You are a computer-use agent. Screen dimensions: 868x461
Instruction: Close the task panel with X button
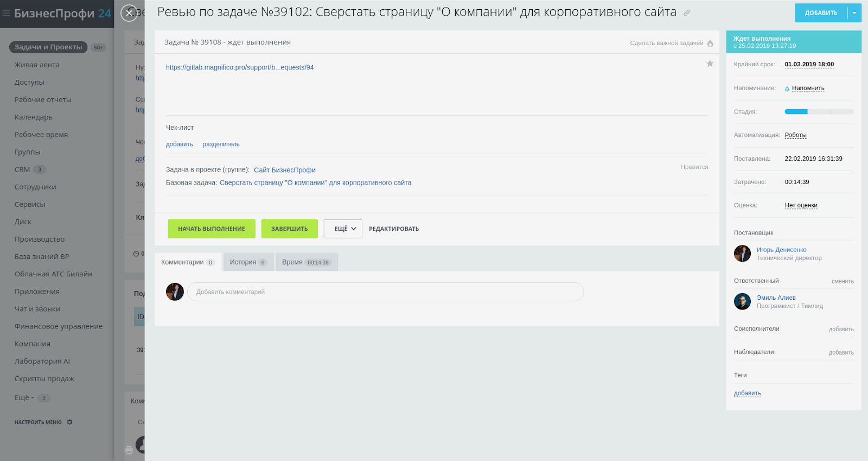[x=129, y=13]
